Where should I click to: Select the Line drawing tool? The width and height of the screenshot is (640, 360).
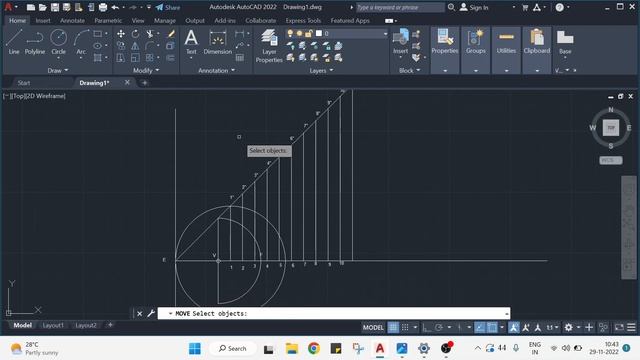[14, 42]
